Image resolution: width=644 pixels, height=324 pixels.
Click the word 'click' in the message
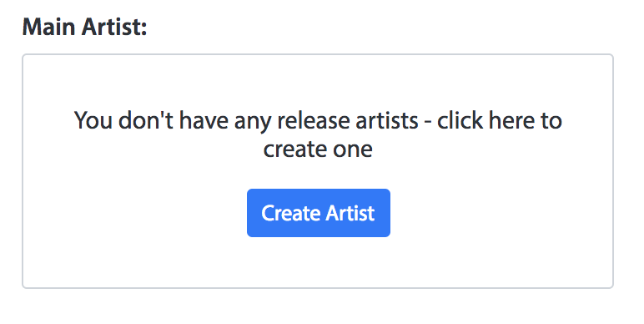tap(460, 120)
